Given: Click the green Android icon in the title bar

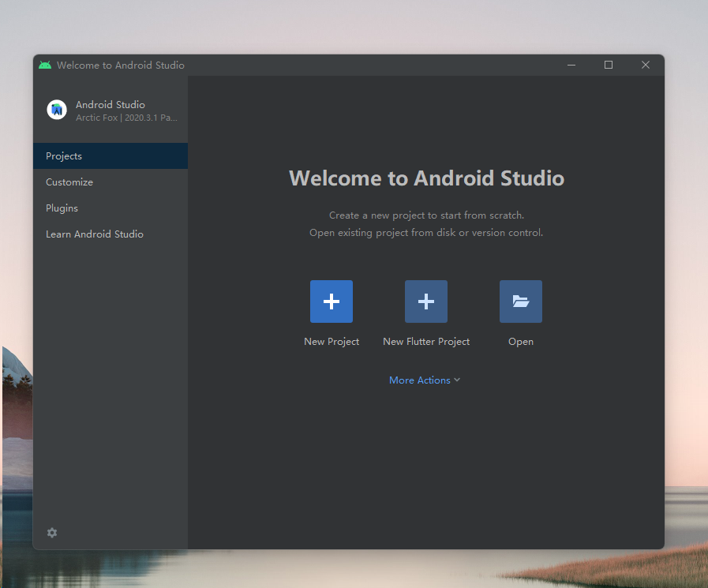Looking at the screenshot, I should [x=45, y=65].
